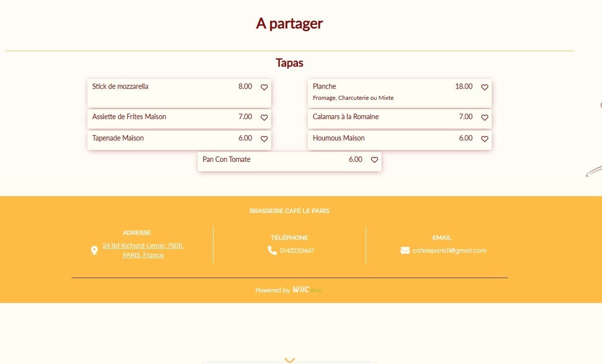The height and width of the screenshot is (364, 602).
Task: Toggle favorite on Houmous Maison
Action: coord(484,139)
